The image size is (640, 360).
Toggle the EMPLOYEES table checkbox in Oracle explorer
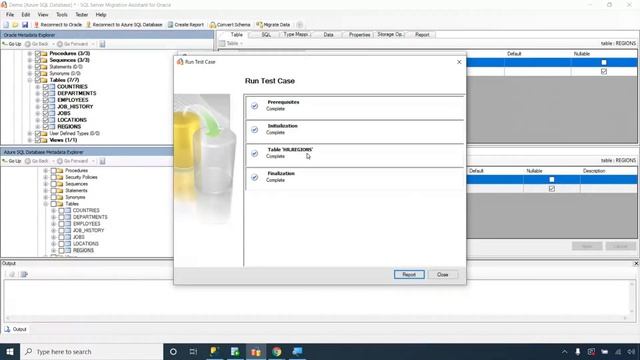(x=46, y=100)
